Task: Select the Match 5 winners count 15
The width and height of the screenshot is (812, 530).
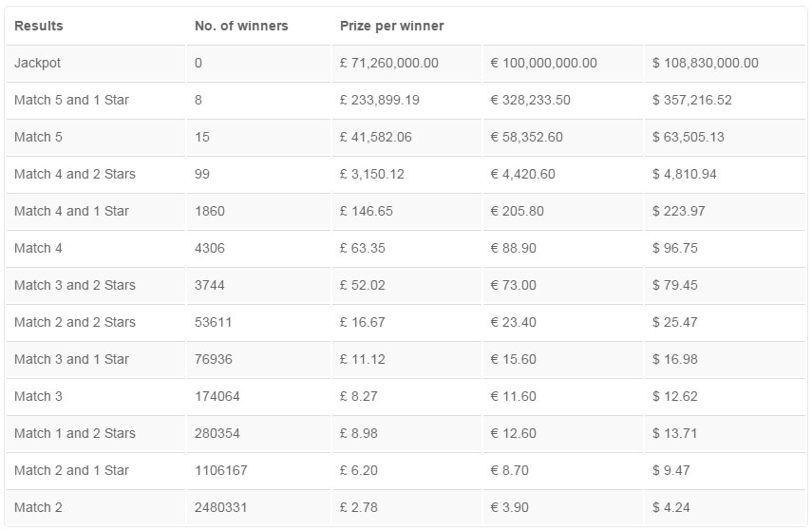Action: click(x=202, y=138)
